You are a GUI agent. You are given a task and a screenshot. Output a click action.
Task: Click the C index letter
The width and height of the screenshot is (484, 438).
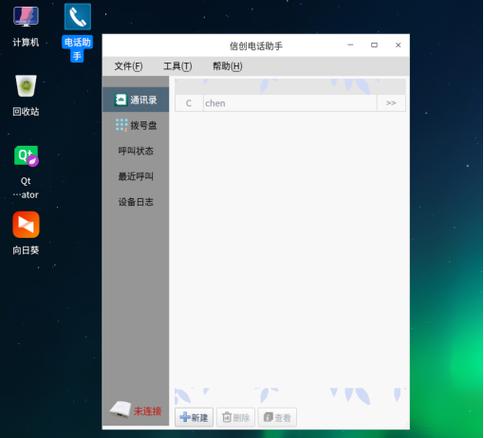189,103
